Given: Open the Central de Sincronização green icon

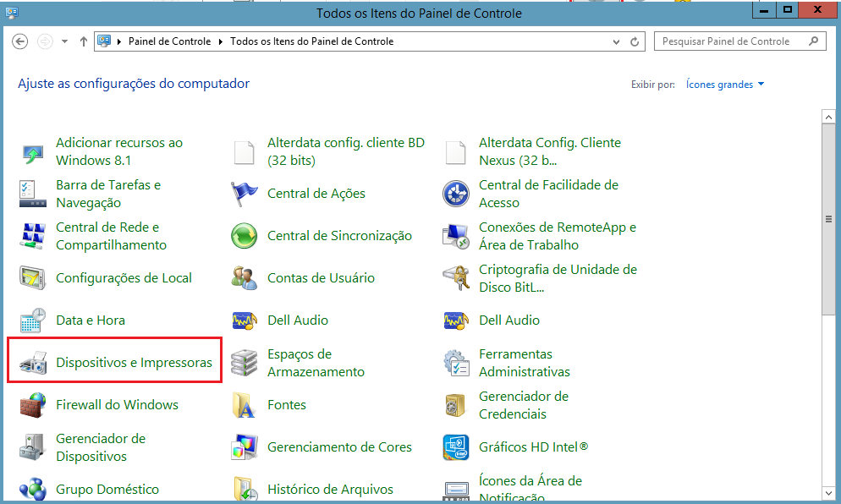Looking at the screenshot, I should coord(244,236).
